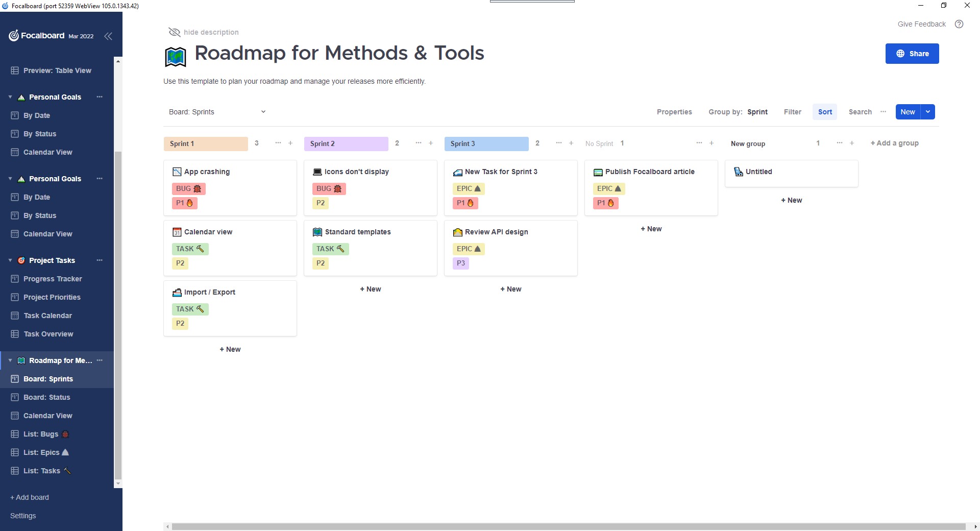Image resolution: width=980 pixels, height=531 pixels.
Task: Collapse the sidebar with the double chevron
Action: pos(108,36)
